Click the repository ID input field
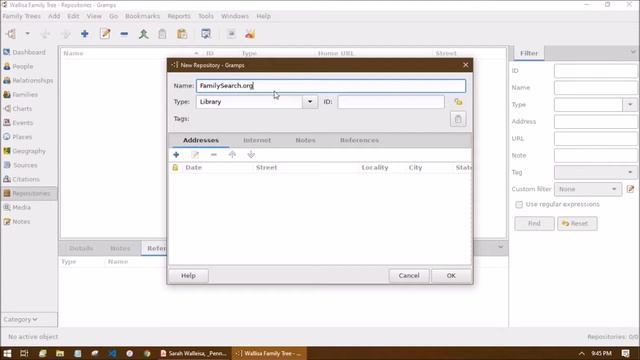This screenshot has height=360, width=640. (x=391, y=102)
